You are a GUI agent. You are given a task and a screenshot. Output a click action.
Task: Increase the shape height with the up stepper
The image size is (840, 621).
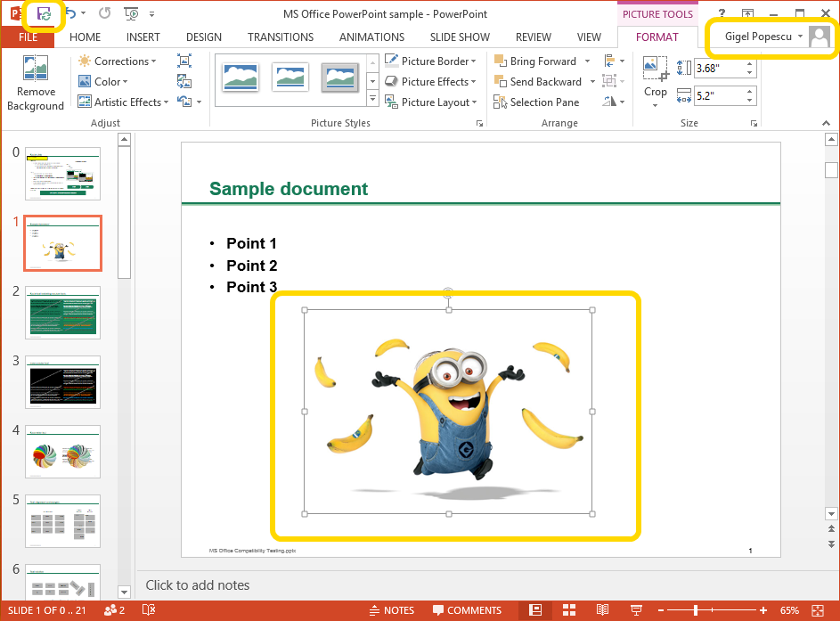749,64
